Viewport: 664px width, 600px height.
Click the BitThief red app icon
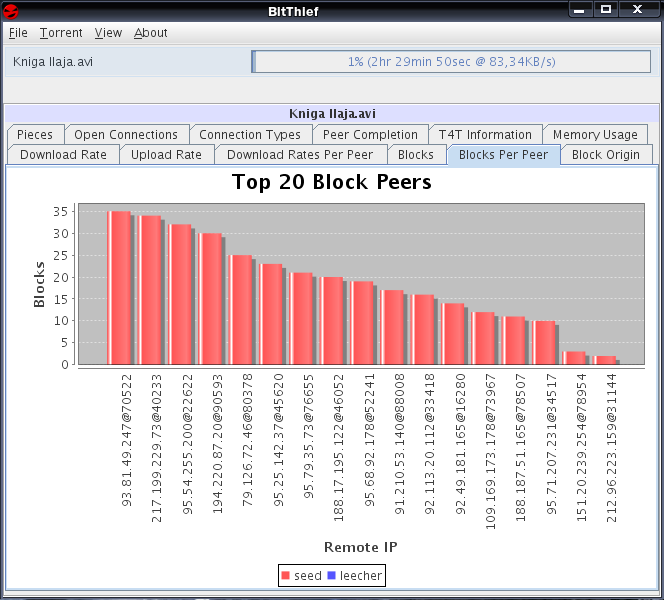10,11
